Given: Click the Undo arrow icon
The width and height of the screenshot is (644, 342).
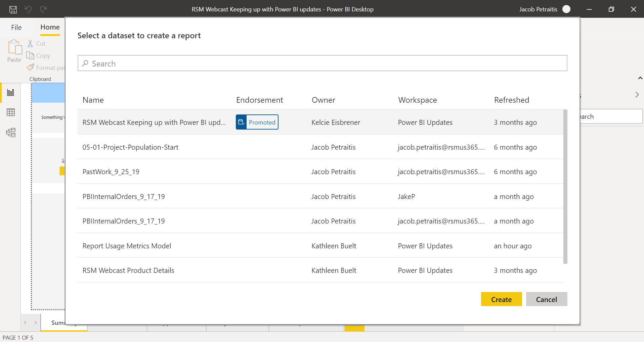Looking at the screenshot, I should coord(28,9).
